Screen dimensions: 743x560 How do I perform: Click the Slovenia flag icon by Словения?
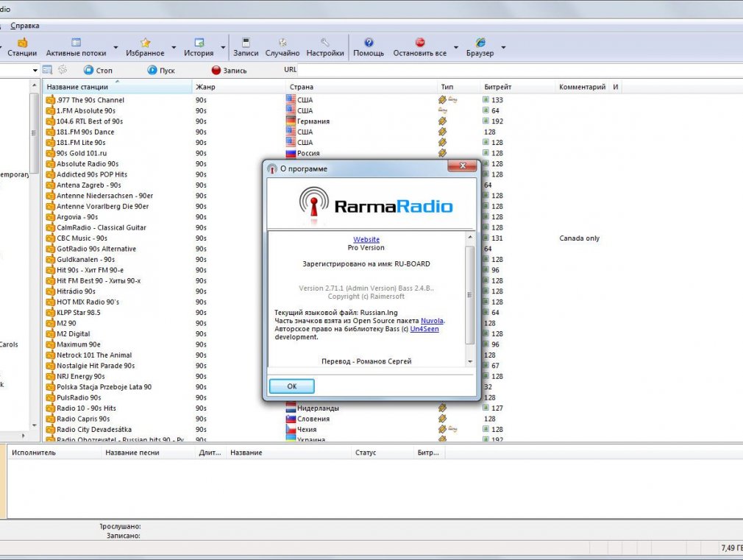pyautogui.click(x=291, y=419)
